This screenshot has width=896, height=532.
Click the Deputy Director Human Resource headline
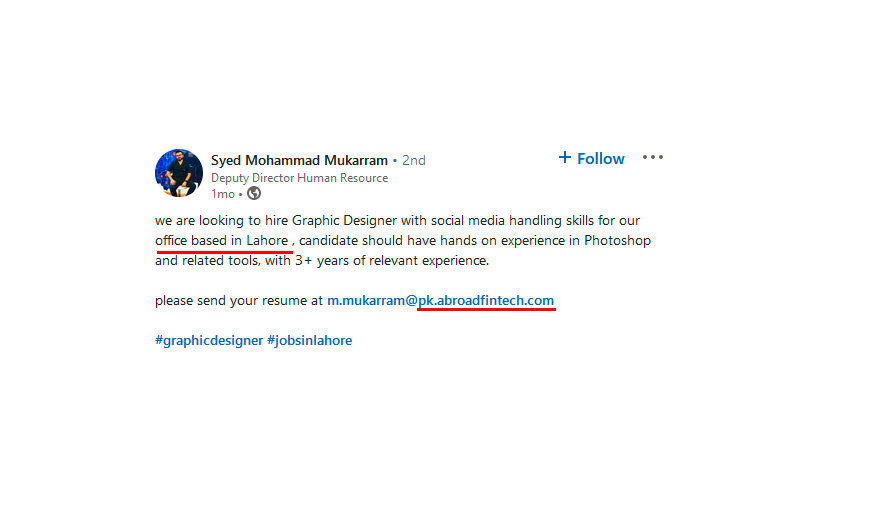(x=299, y=178)
